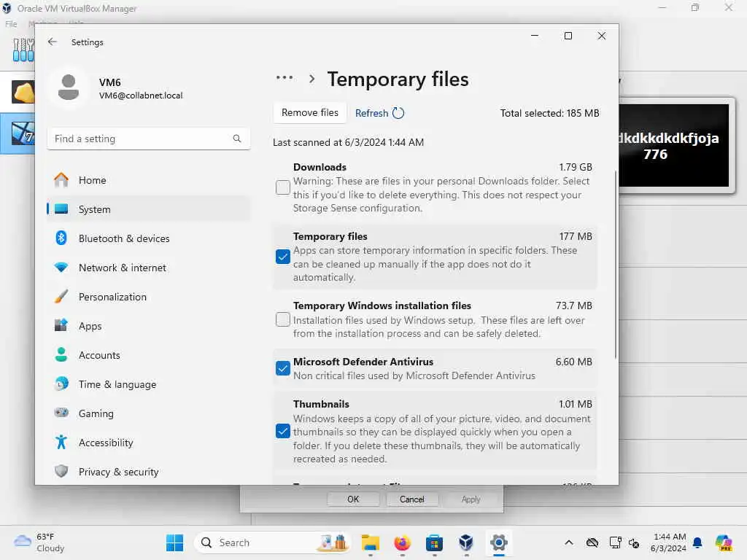Click the VirtualBox VM preview thumbnail
The height and width of the screenshot is (560, 747).
pyautogui.click(x=673, y=145)
